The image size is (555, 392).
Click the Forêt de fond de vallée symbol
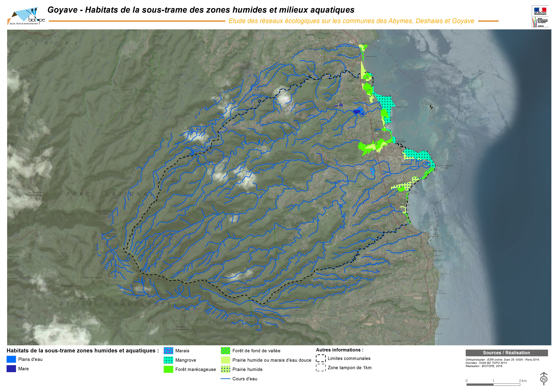tap(225, 351)
